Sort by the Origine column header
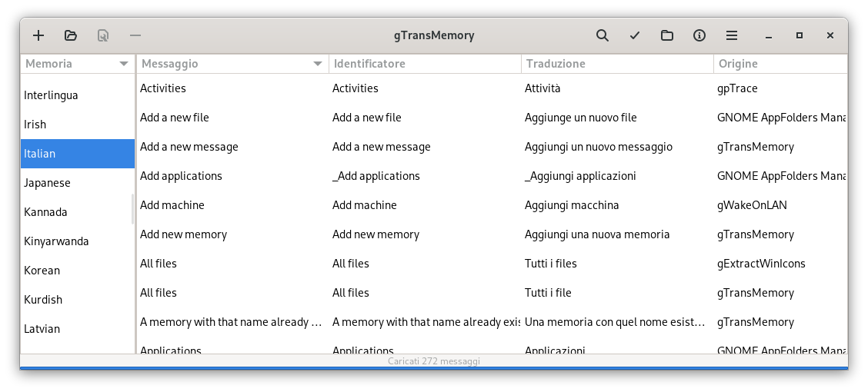The height and width of the screenshot is (392, 868). tap(780, 64)
